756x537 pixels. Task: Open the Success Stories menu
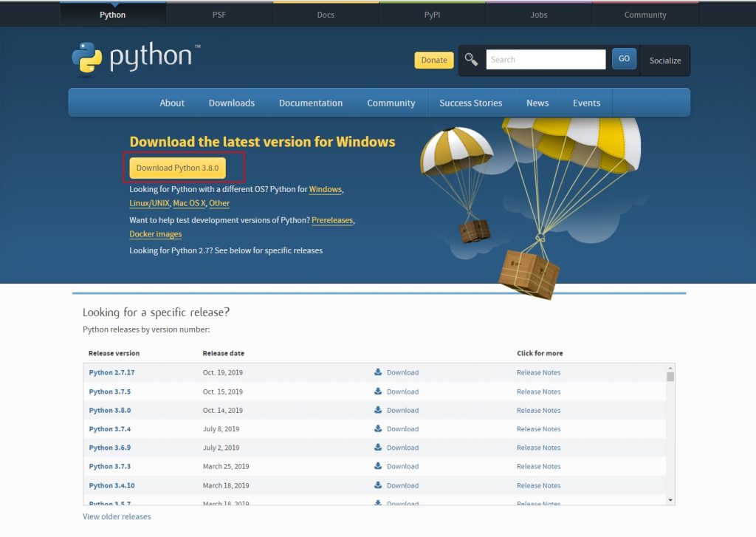click(470, 103)
